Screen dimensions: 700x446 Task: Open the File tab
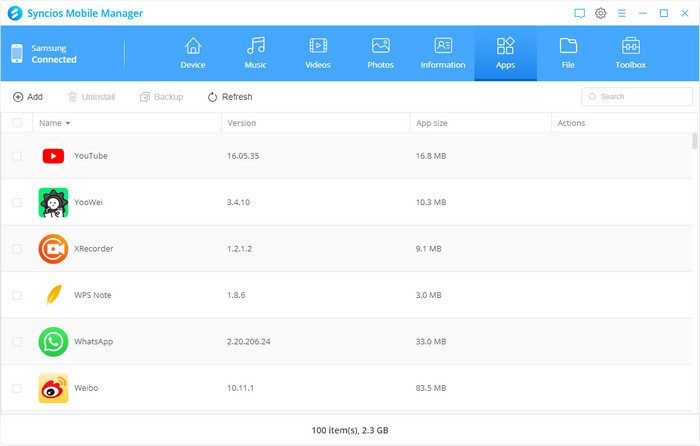click(568, 53)
